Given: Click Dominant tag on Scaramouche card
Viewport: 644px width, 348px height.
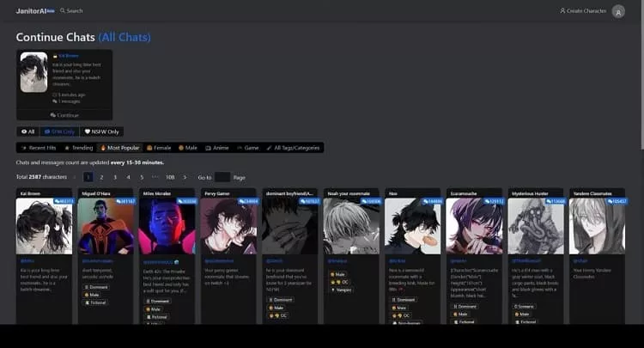Looking at the screenshot, I should tap(464, 307).
